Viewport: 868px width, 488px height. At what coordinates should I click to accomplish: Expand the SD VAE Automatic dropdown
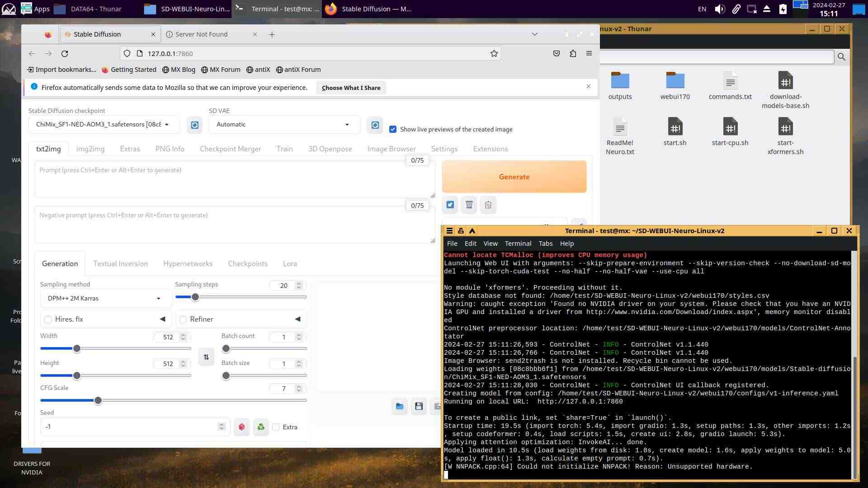pyautogui.click(x=283, y=124)
